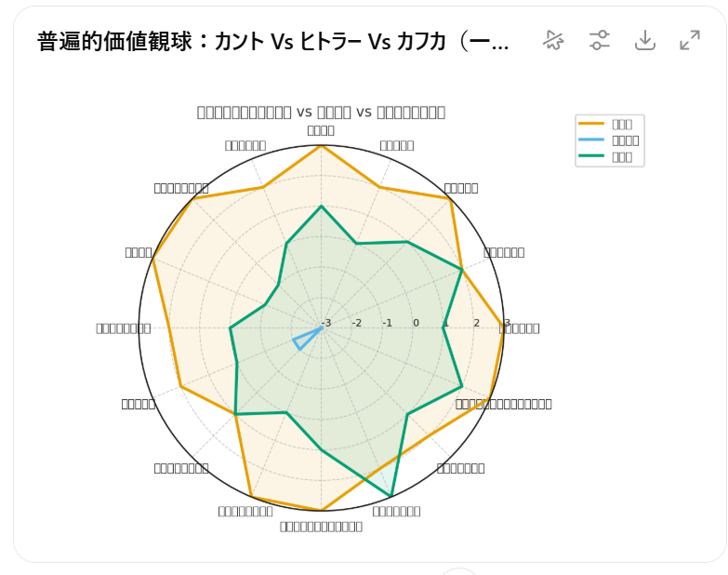Screen dimensions: 728x575
Task: Unpin the chart with the crossed-pin icon
Action: click(x=554, y=40)
